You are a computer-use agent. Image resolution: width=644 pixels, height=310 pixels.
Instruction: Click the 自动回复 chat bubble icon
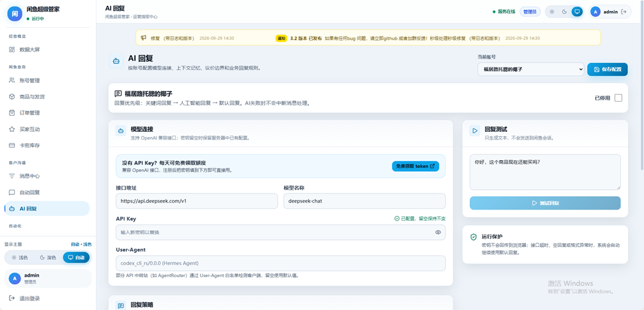pos(12,192)
